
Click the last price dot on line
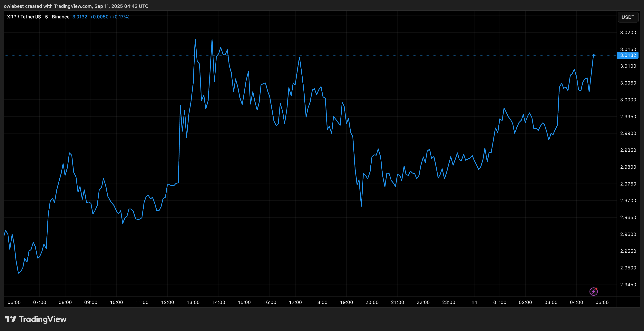[593, 55]
